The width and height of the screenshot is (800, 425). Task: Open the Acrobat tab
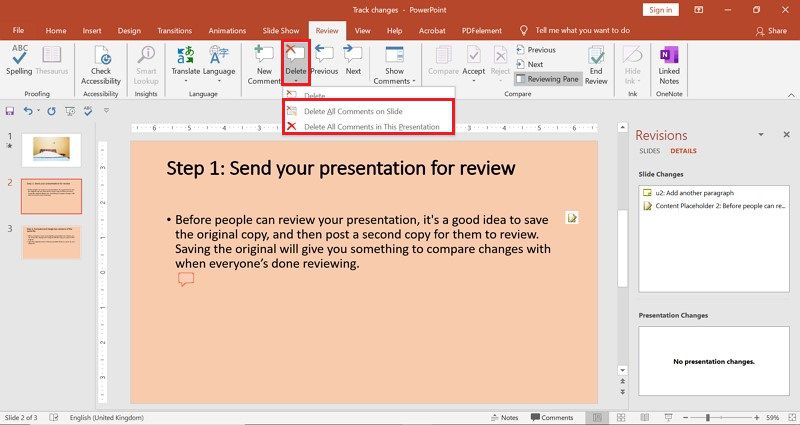coord(432,31)
